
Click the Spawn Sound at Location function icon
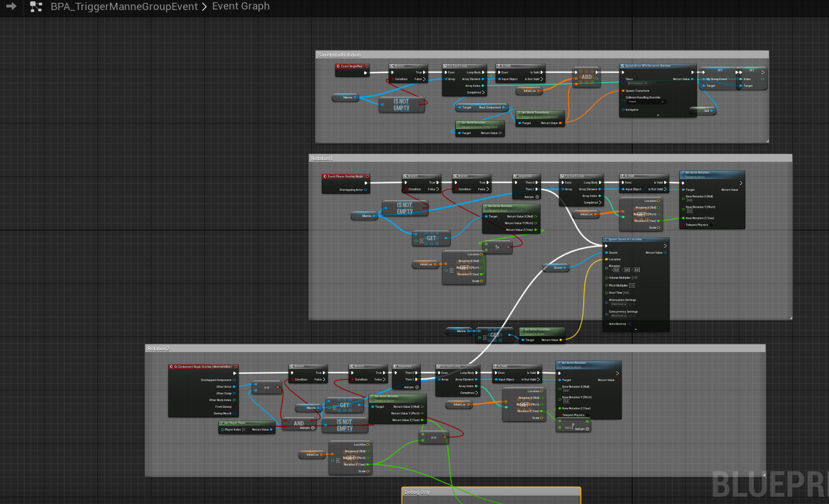click(x=606, y=239)
